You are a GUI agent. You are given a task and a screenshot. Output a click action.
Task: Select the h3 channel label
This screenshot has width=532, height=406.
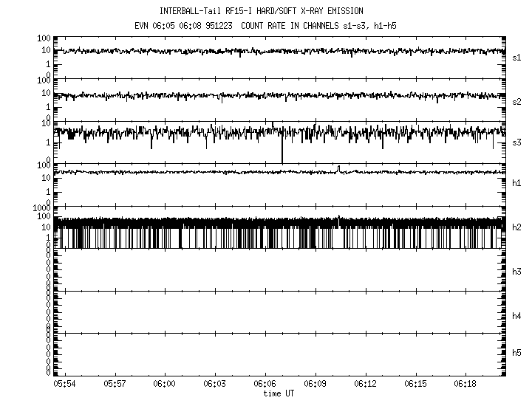[x=516, y=272]
